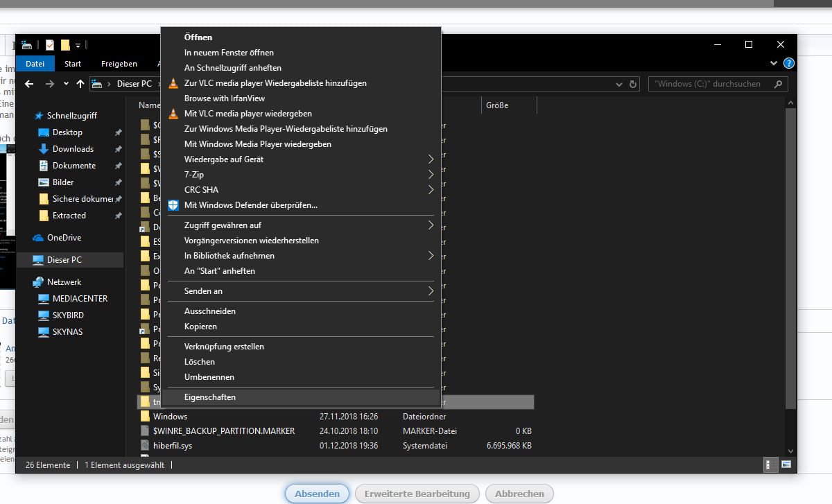Choose 'Mit Windows Defender überprüfen...'

pos(300,205)
